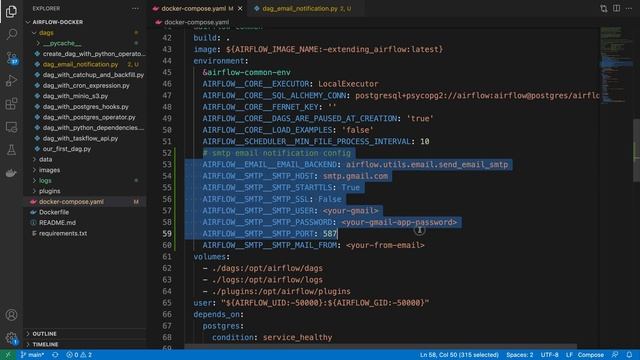Viewport: 640px width, 360px height.
Task: Click the open changes icon in editor toolbar
Action: click(x=604, y=8)
